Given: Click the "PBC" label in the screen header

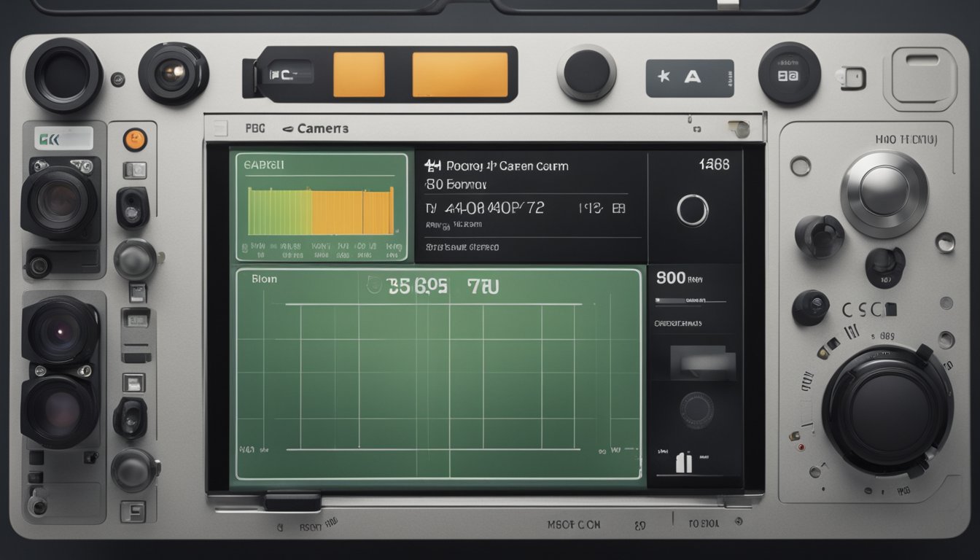Looking at the screenshot, I should 254,128.
